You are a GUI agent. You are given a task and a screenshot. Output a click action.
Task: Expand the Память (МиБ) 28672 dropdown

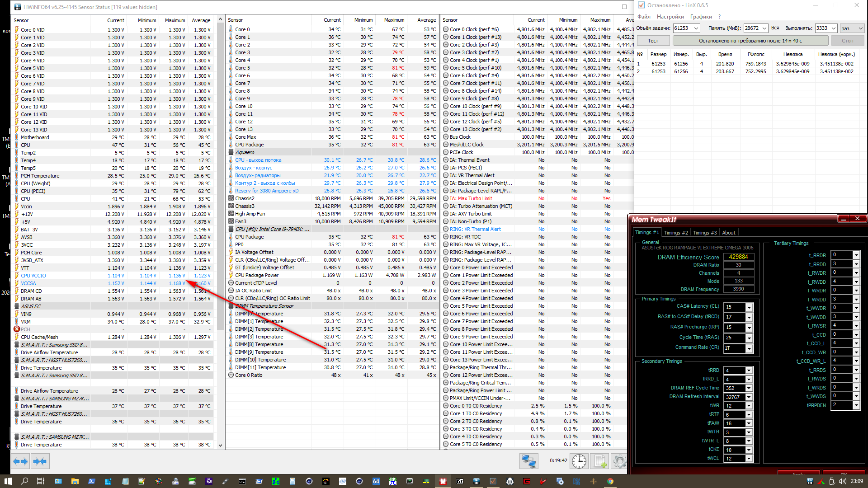(764, 28)
